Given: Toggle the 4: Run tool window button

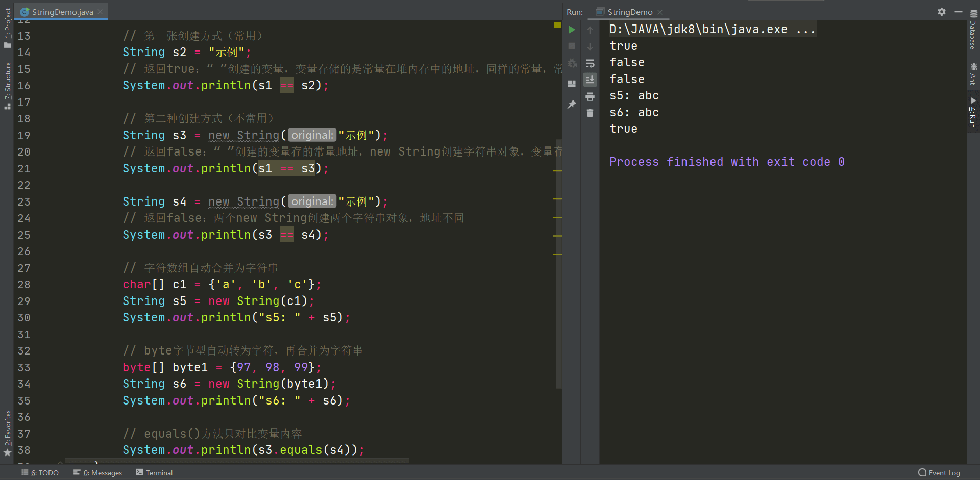Looking at the screenshot, I should tap(973, 113).
